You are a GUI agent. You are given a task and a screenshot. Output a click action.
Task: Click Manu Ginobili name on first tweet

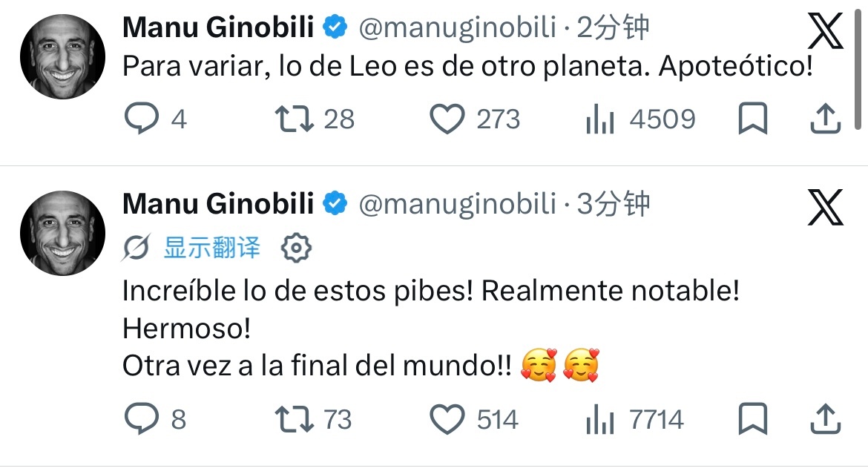(x=218, y=27)
